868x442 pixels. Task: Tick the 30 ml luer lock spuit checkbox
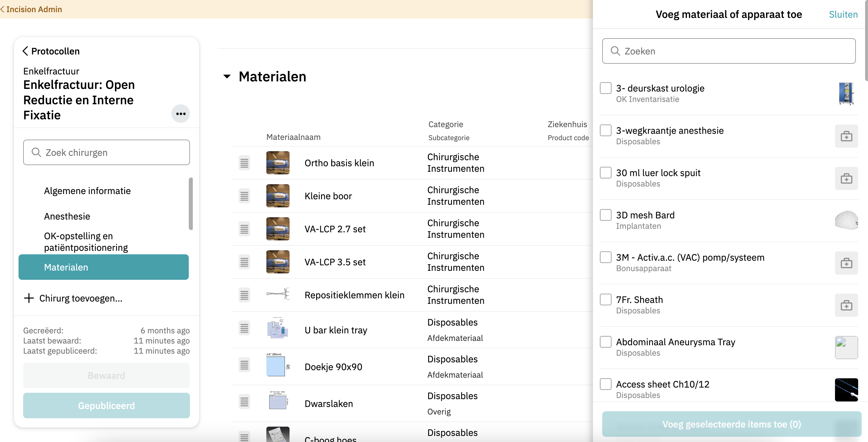[605, 173]
